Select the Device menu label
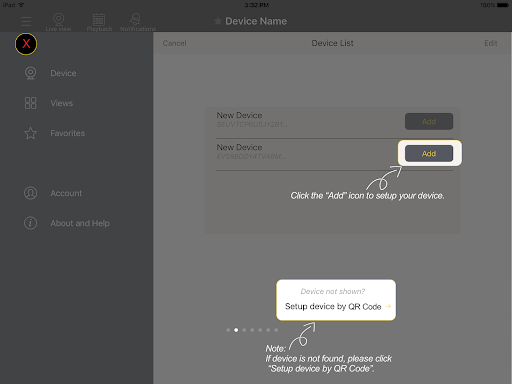Screen dimensions: 512x384 (63, 73)
